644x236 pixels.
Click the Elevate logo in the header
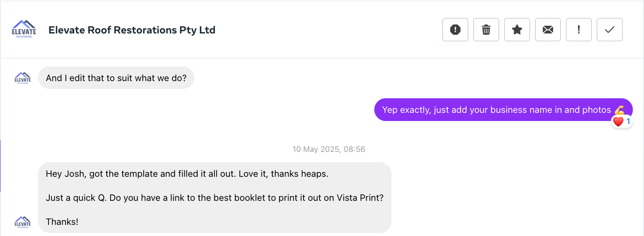click(x=24, y=30)
